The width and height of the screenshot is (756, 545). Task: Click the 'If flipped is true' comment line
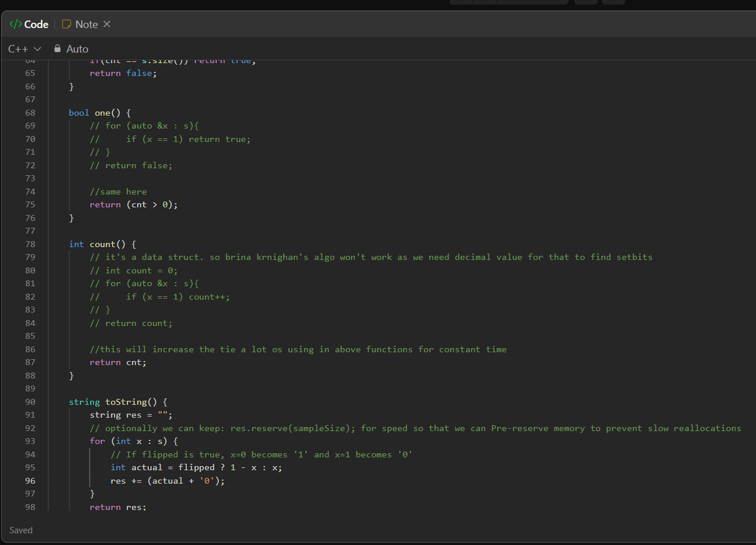click(x=261, y=454)
